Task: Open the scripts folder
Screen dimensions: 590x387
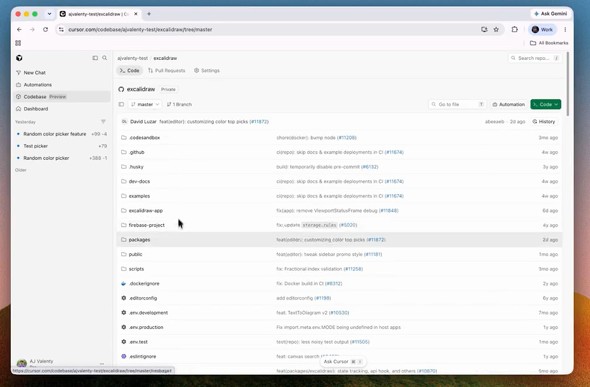Action: 136,269
